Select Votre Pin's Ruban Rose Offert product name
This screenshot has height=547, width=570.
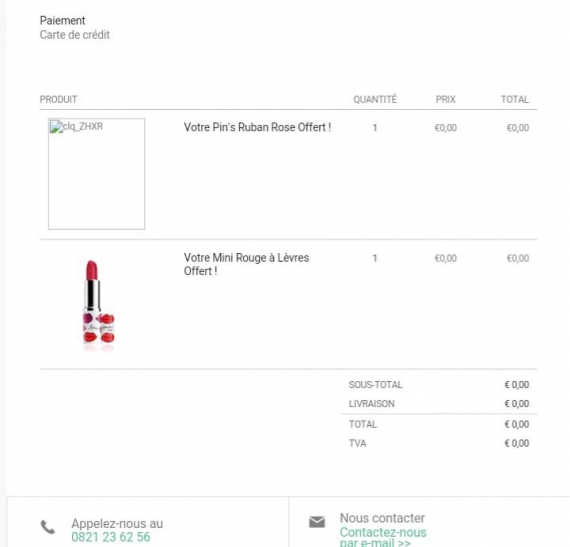(257, 127)
